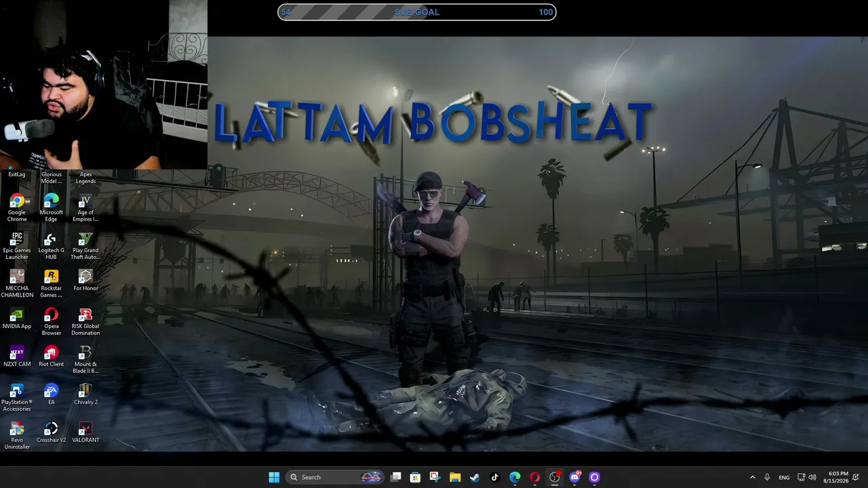This screenshot has height=488, width=868.
Task: Open the volume speaker tray icon
Action: [x=813, y=477]
